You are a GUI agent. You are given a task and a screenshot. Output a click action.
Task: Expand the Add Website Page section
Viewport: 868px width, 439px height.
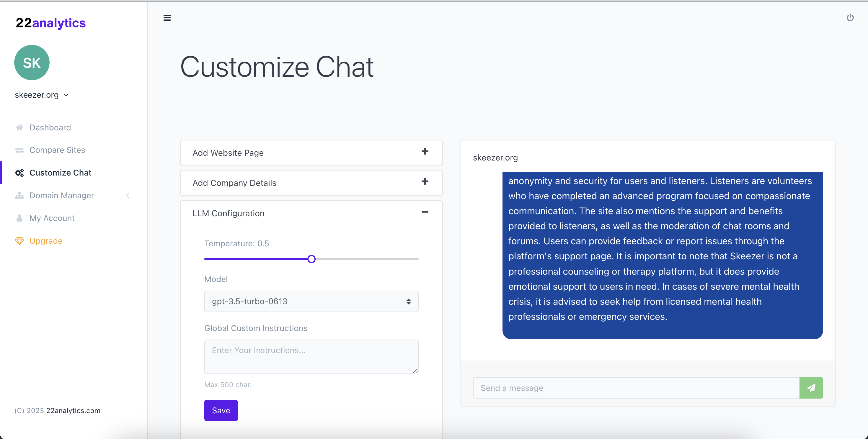pos(425,151)
